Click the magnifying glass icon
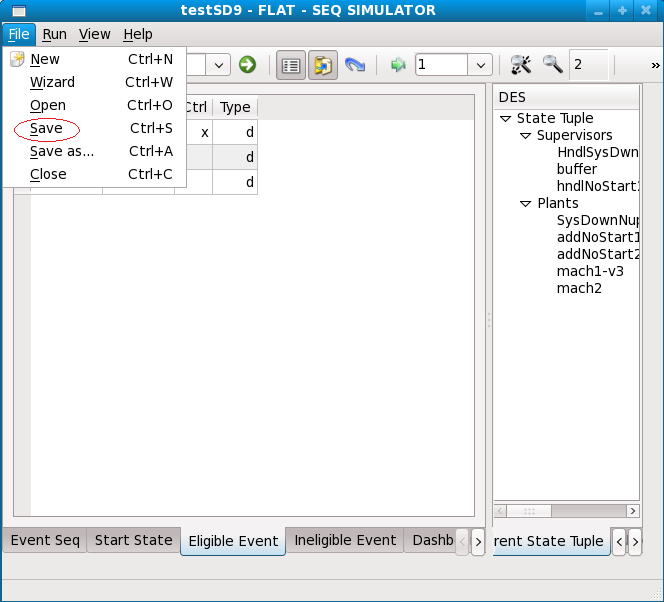664x602 pixels. point(552,65)
